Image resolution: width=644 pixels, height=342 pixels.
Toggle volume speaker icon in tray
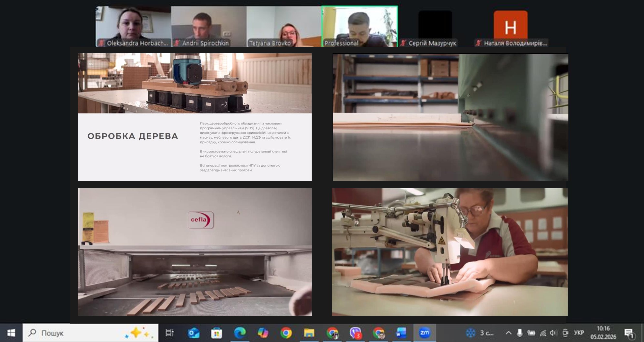pyautogui.click(x=553, y=333)
